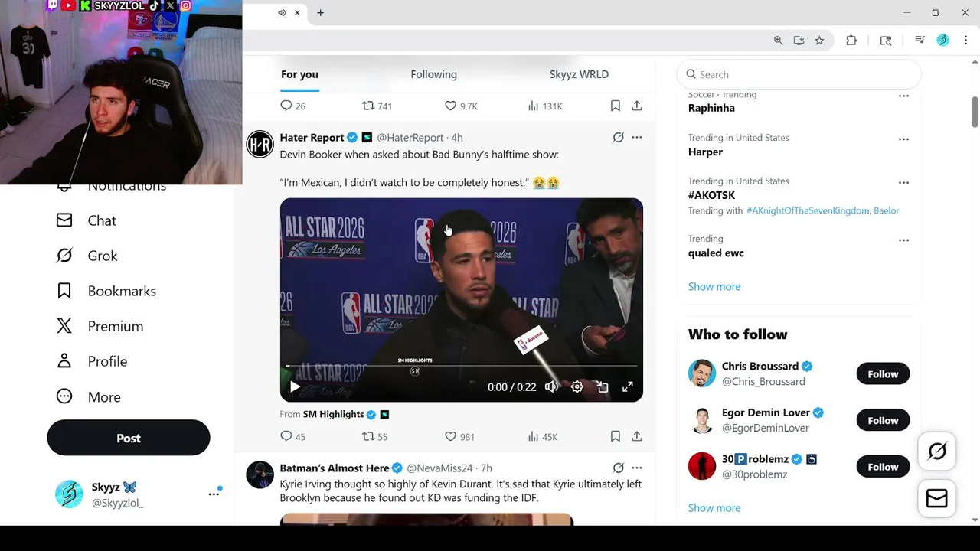Click the Search input field
Screen dimensions: 980x551
(799, 74)
